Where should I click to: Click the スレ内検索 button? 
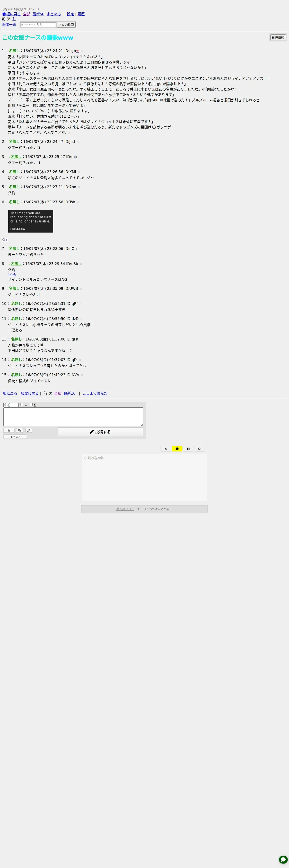tap(66, 25)
